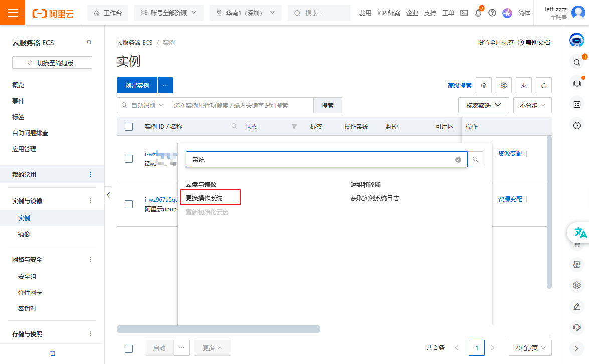Viewport: 589px width, 364px height.
Task: Click the 创建实例 button
Action: (x=136, y=85)
